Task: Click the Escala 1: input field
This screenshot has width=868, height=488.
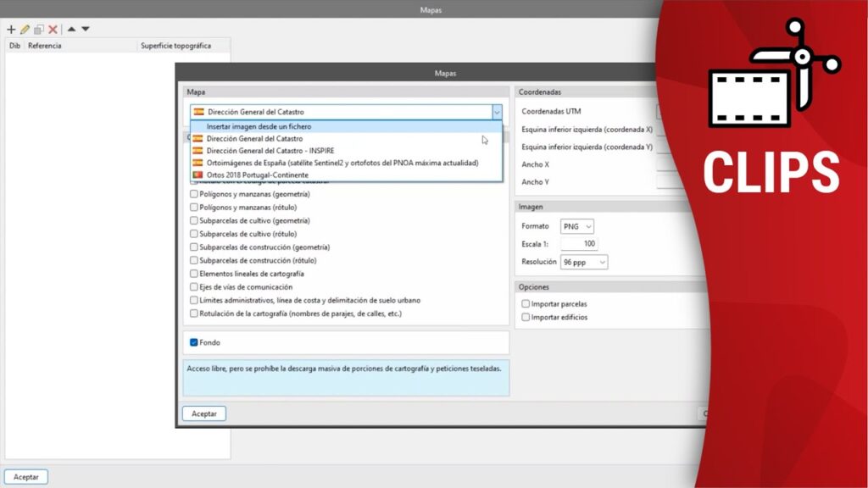Action: (x=579, y=244)
